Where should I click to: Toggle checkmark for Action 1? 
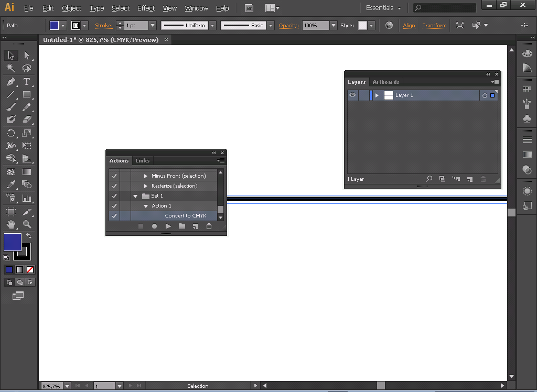tap(114, 206)
